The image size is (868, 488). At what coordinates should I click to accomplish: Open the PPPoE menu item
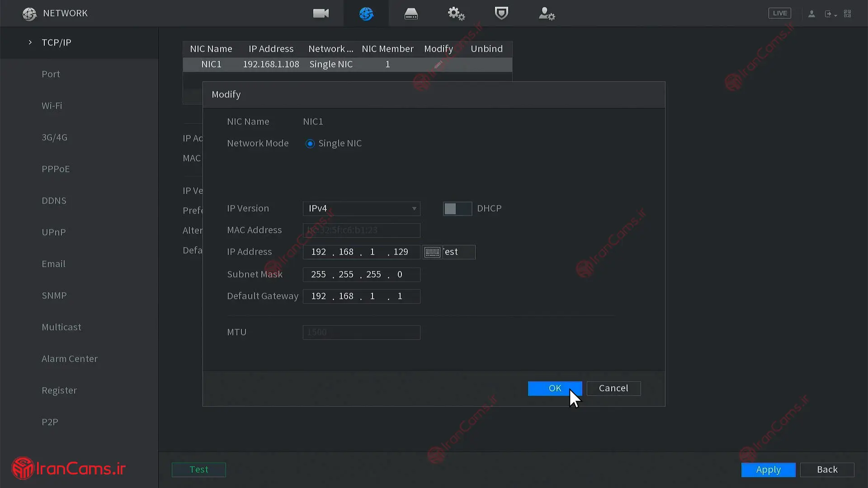(56, 169)
